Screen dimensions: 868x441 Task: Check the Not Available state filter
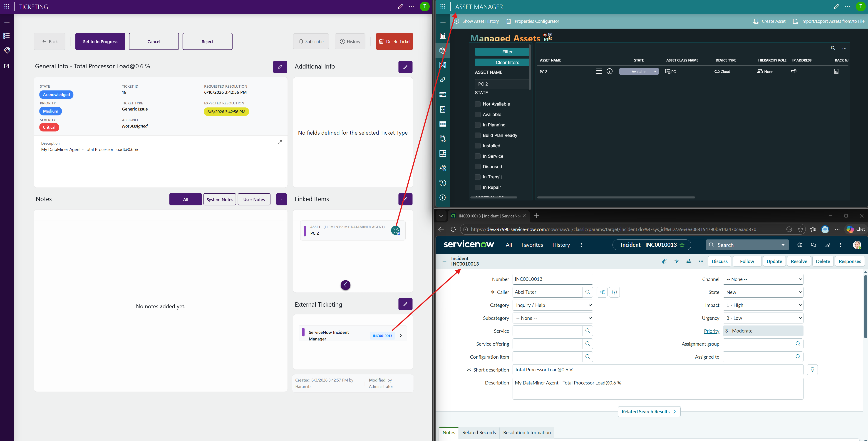pyautogui.click(x=477, y=104)
